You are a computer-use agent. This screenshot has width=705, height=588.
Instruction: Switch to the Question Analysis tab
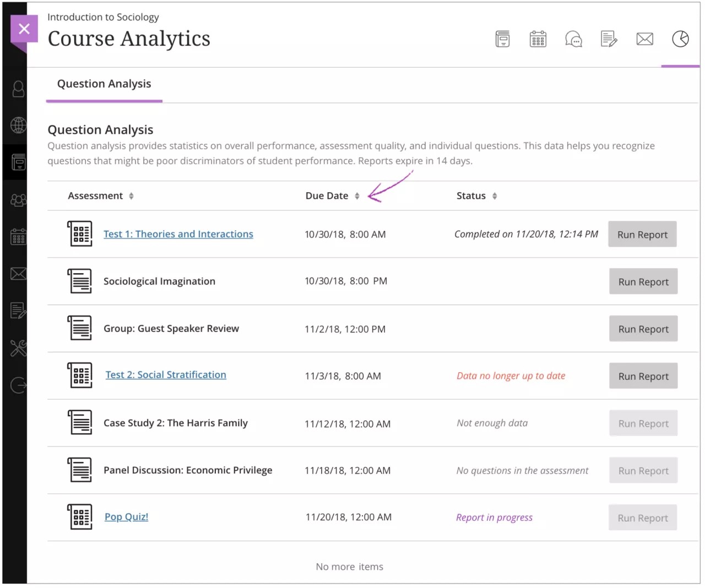104,84
